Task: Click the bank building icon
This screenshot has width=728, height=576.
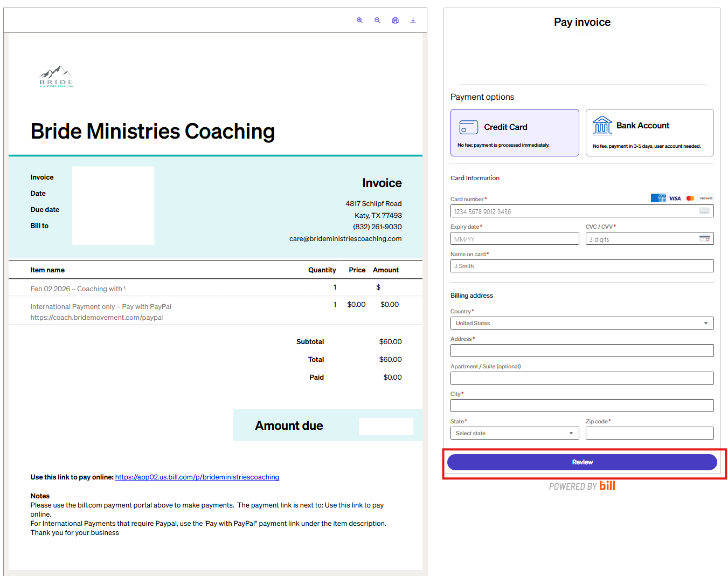Action: click(x=602, y=126)
